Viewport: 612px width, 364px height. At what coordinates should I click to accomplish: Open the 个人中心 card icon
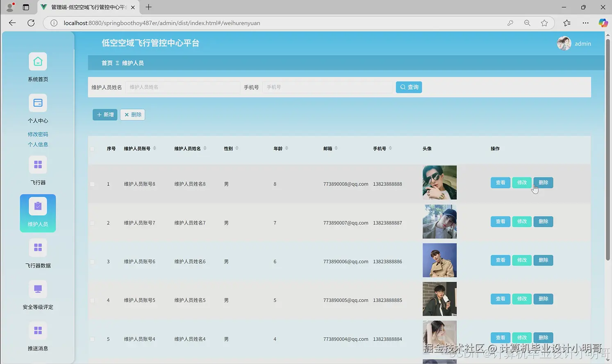coord(38,103)
